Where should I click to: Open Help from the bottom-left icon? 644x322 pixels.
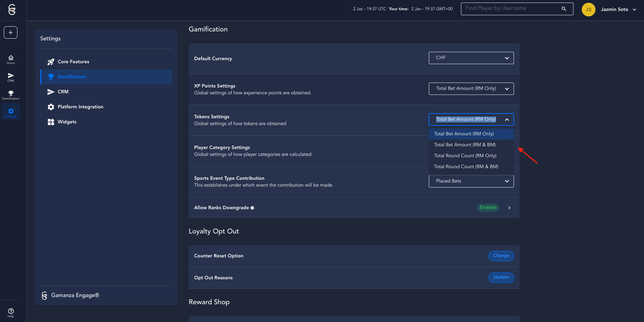11,312
